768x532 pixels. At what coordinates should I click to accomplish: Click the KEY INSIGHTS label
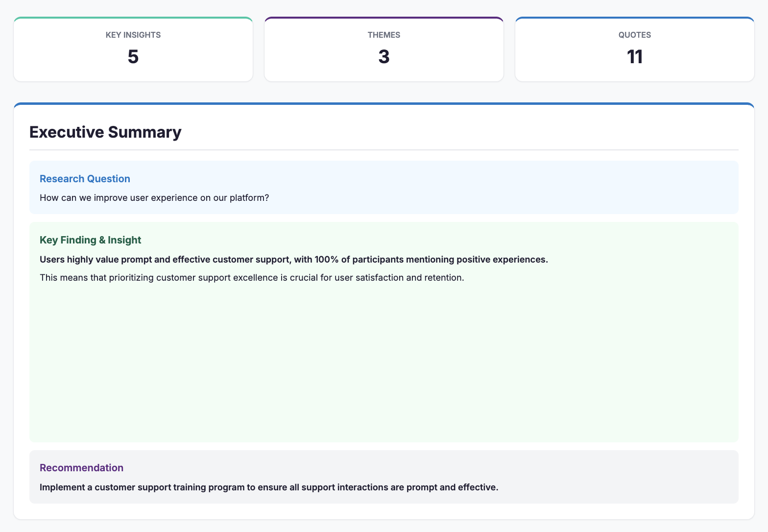coord(133,35)
